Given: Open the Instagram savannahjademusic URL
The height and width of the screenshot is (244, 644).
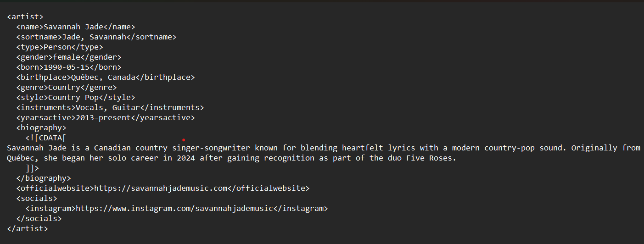Looking at the screenshot, I should [x=174, y=209].
